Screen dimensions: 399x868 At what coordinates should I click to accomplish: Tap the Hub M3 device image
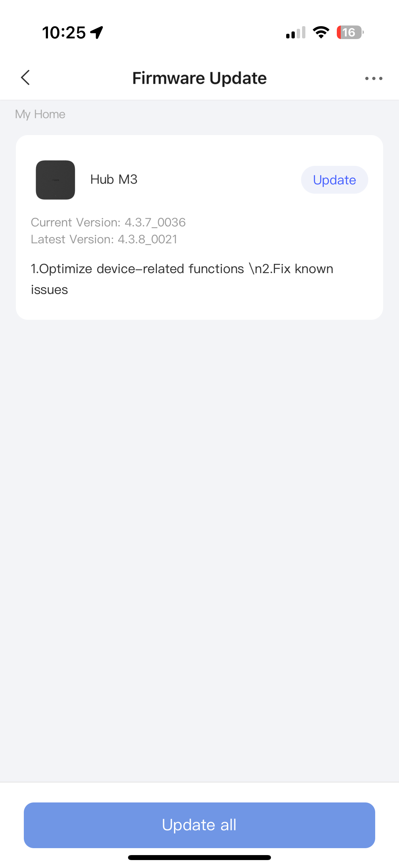tap(56, 180)
